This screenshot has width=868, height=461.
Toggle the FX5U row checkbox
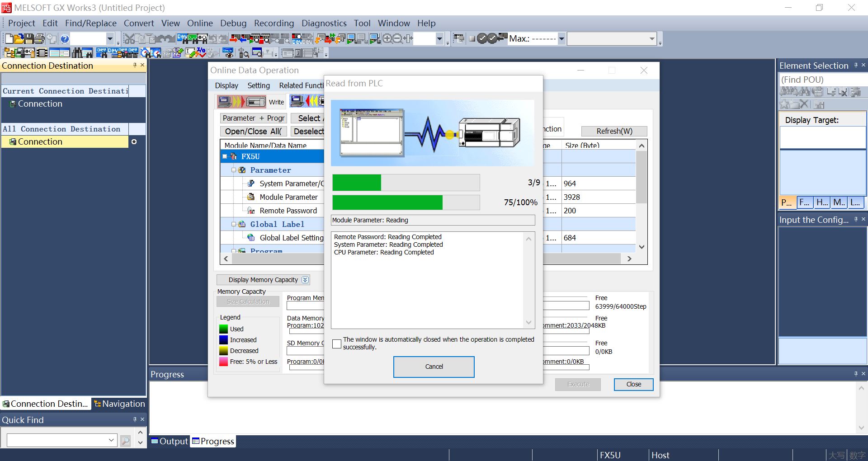tap(225, 156)
